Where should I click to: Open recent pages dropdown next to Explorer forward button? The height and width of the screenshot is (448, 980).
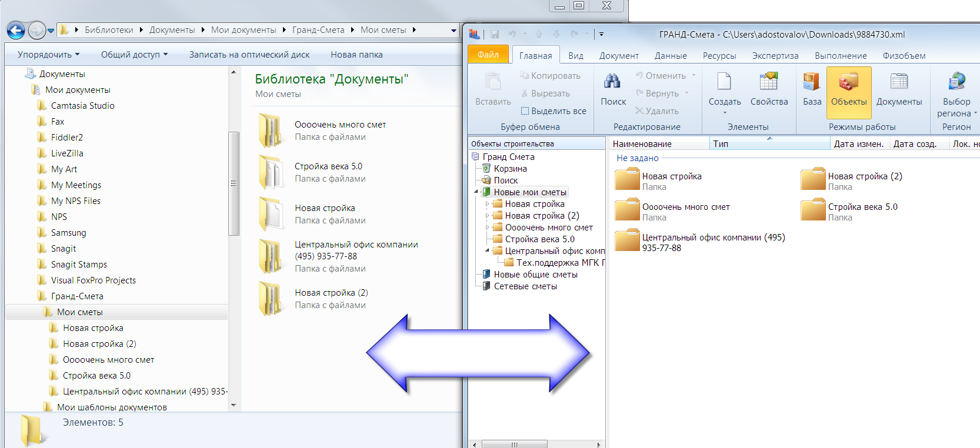click(51, 31)
